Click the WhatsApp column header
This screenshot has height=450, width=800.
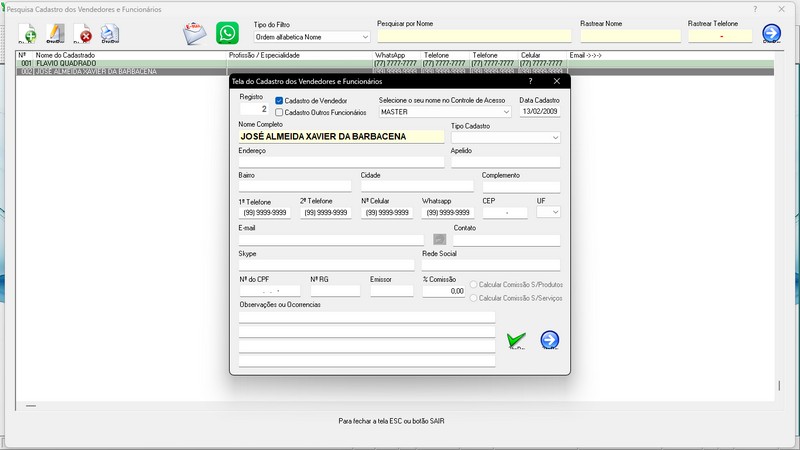[x=390, y=55]
